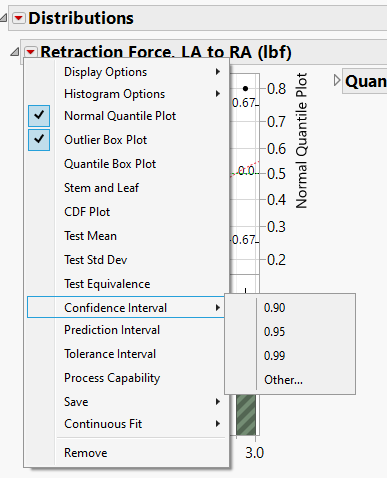The image size is (387, 478).
Task: Choose CDF Plot from menu
Action: tap(128, 212)
